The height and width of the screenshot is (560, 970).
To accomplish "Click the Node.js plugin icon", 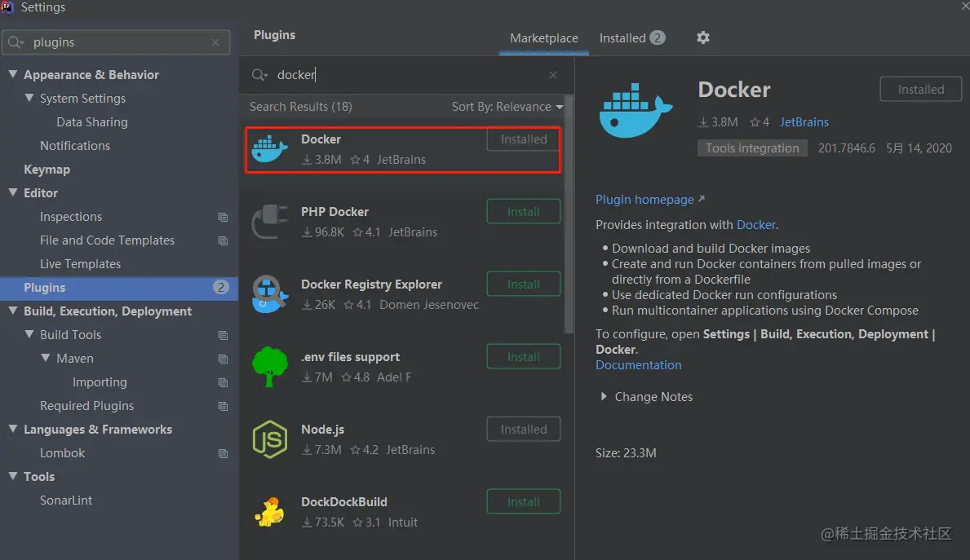I will [x=269, y=439].
